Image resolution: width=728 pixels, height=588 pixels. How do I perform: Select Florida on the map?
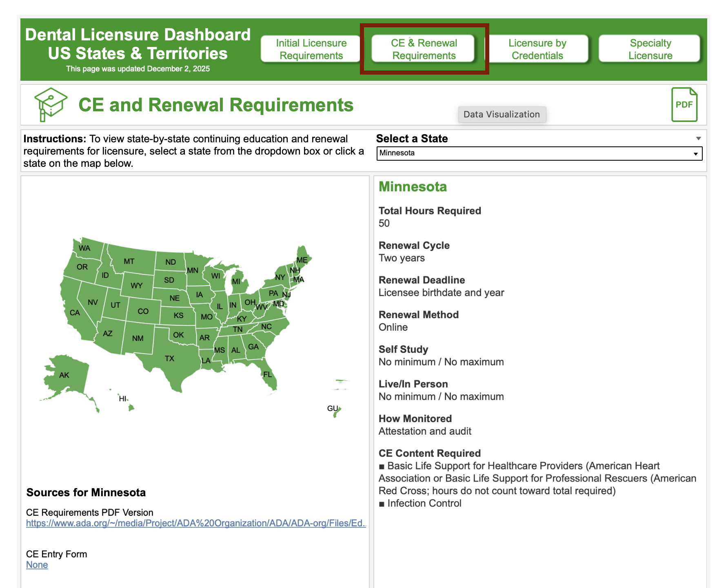click(267, 374)
